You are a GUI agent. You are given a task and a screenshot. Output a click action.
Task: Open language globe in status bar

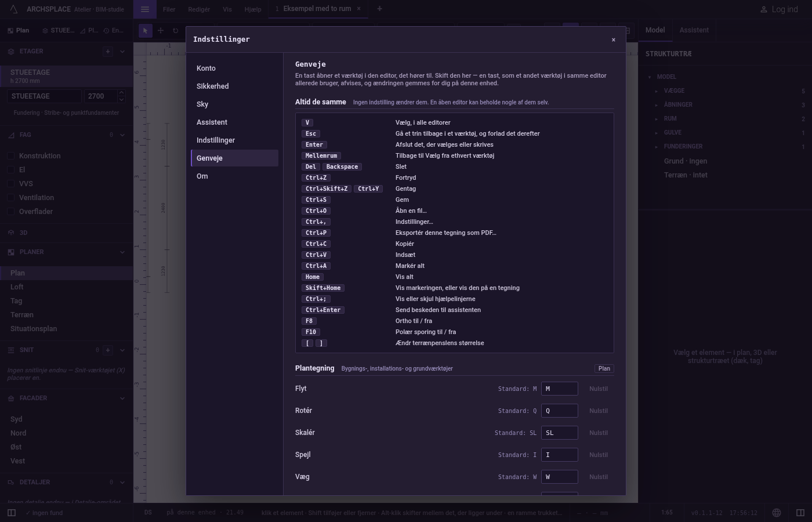tap(777, 513)
